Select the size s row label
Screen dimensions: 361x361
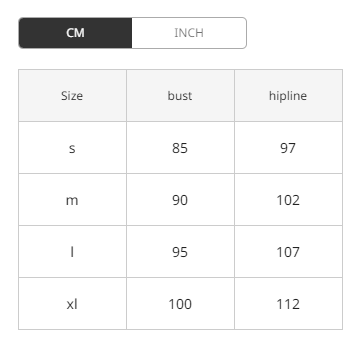coord(72,148)
